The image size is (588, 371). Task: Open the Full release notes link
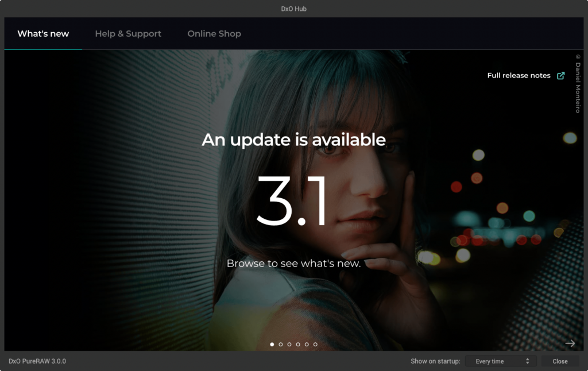coord(519,75)
